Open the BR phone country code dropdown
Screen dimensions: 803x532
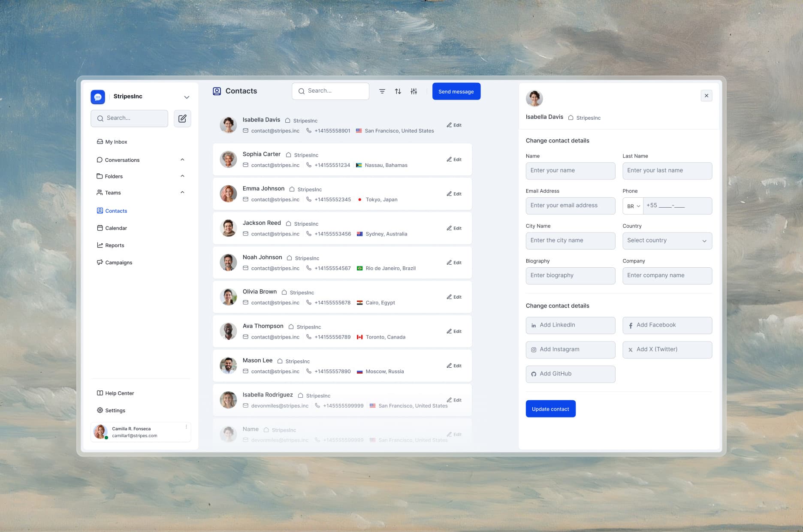tap(633, 206)
